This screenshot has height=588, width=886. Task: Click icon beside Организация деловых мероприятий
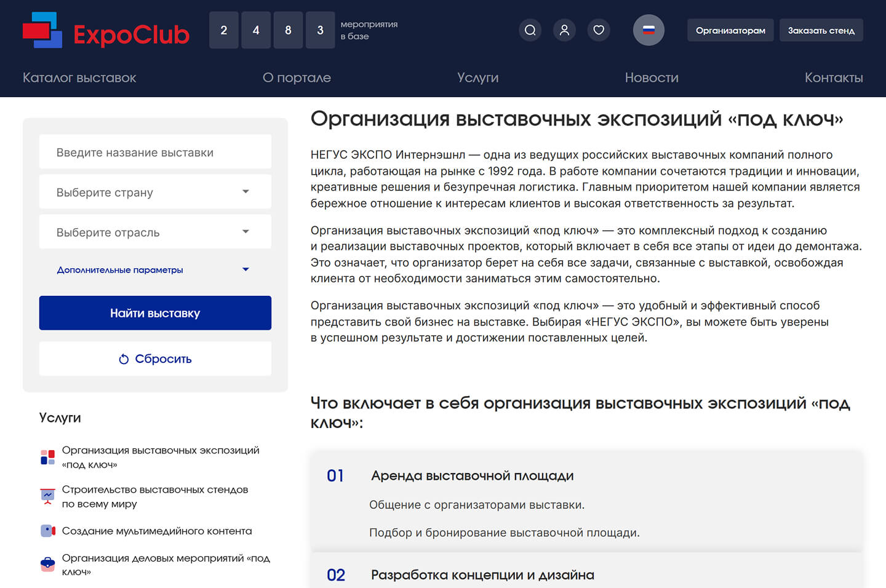coord(48,564)
